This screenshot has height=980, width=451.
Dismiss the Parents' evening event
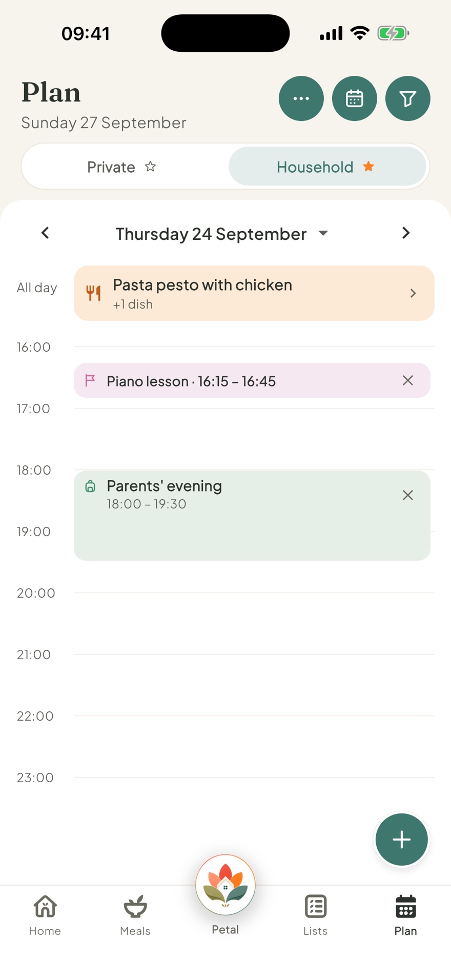coord(408,495)
